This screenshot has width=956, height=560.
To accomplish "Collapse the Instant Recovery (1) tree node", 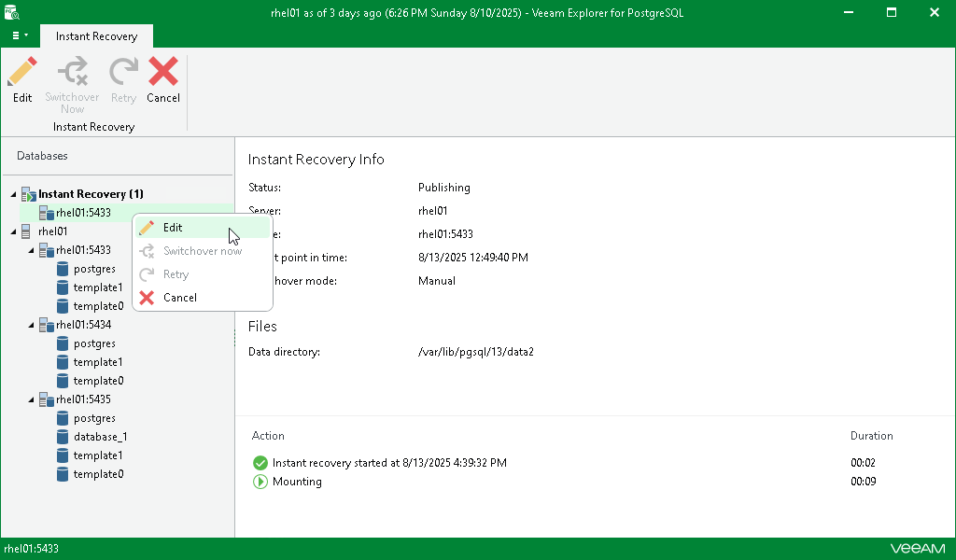I will tap(12, 193).
